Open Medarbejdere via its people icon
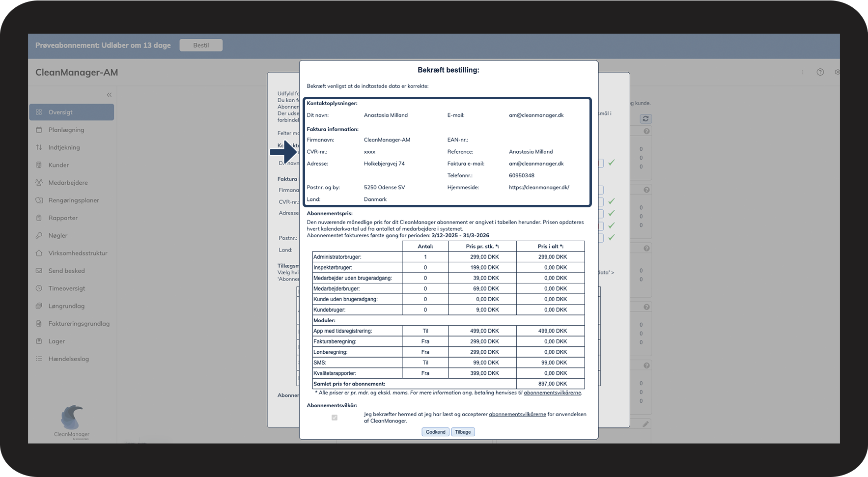The width and height of the screenshot is (868, 477). pyautogui.click(x=39, y=183)
